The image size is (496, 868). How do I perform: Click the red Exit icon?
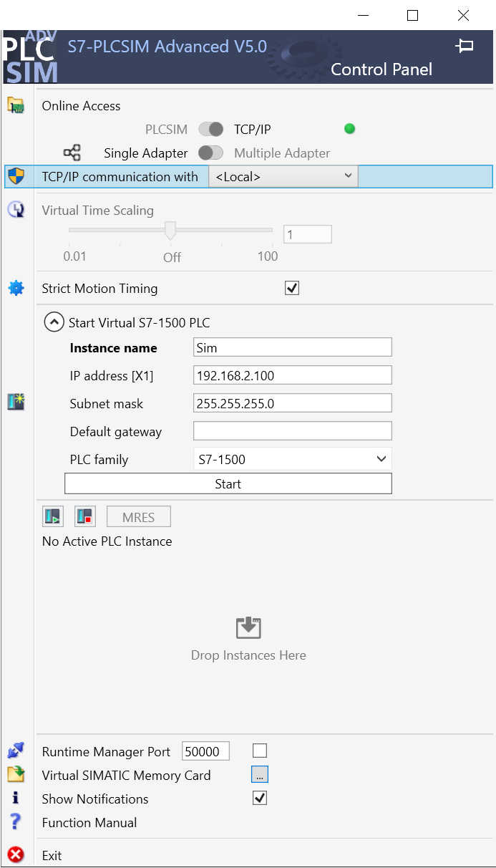(x=16, y=855)
